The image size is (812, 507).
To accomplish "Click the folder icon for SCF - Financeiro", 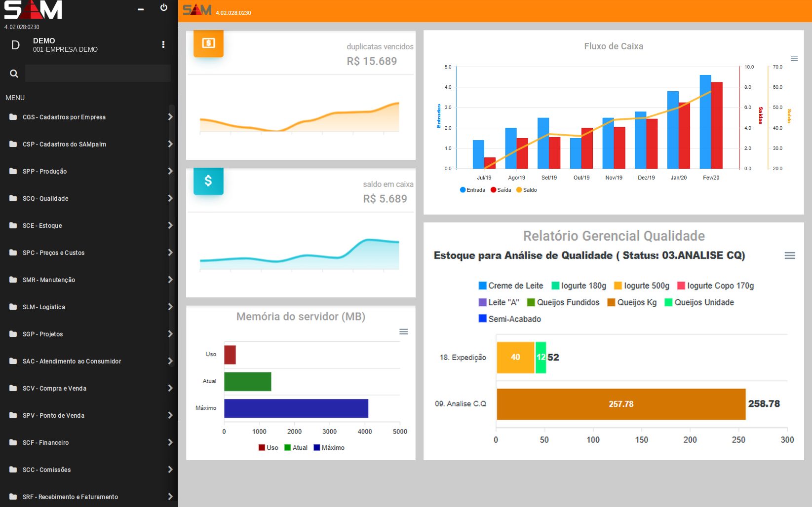I will [13, 442].
